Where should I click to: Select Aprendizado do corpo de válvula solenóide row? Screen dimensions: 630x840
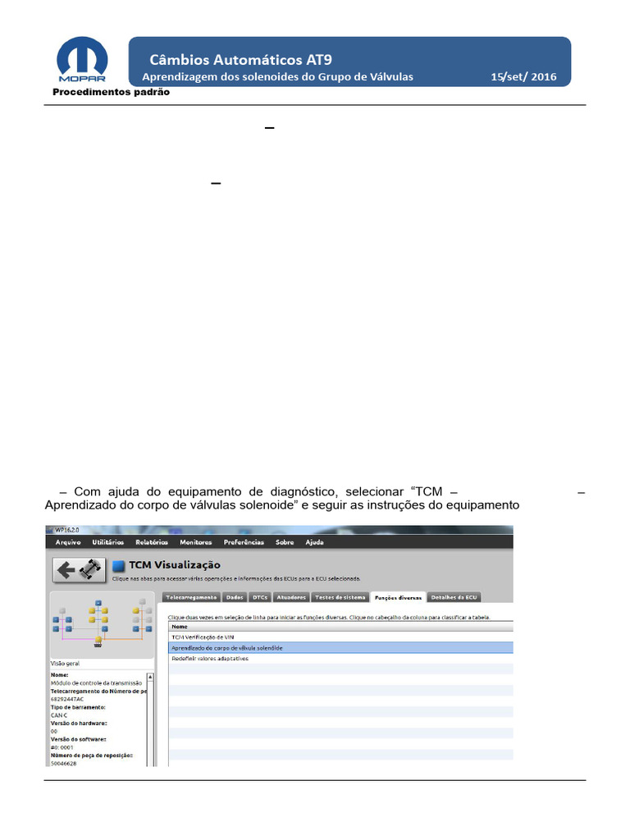pos(340,648)
